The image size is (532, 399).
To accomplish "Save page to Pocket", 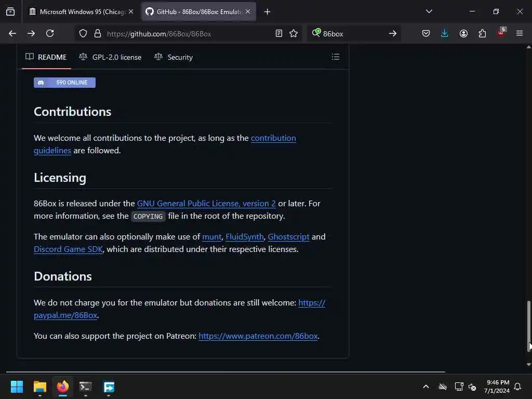I will (x=426, y=33).
